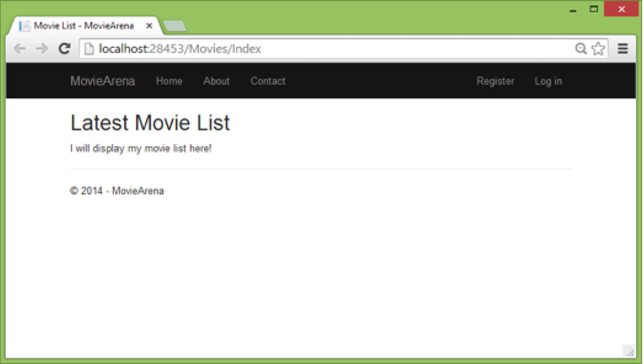The width and height of the screenshot is (643, 364).
Task: Bookmark this page with the star icon
Action: (x=599, y=48)
